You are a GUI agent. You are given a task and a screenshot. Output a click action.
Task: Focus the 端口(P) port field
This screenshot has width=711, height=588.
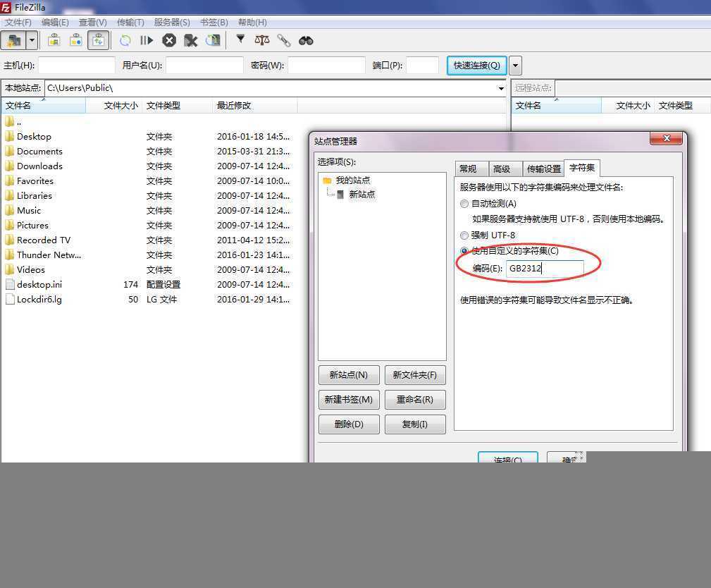click(x=423, y=65)
